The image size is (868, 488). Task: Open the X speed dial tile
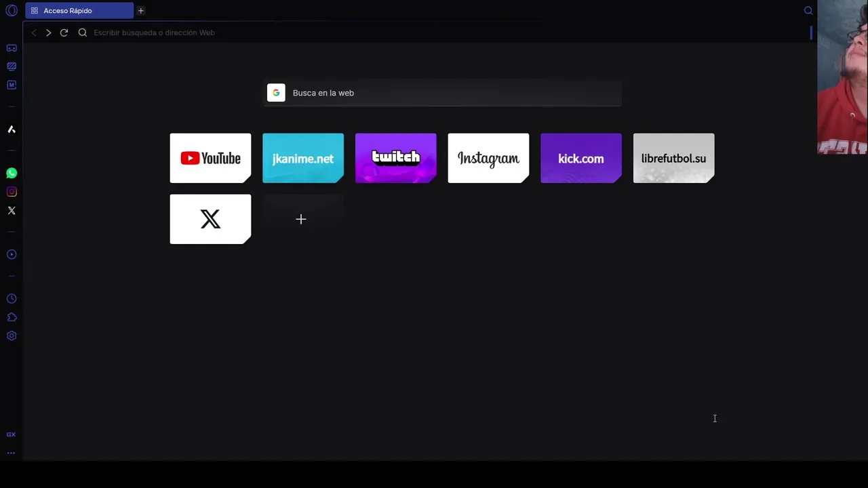coord(210,219)
